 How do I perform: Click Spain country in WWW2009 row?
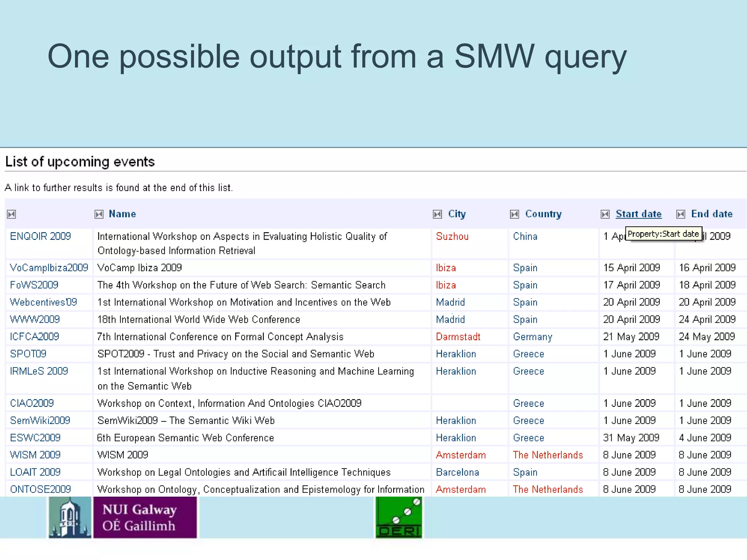pos(525,320)
